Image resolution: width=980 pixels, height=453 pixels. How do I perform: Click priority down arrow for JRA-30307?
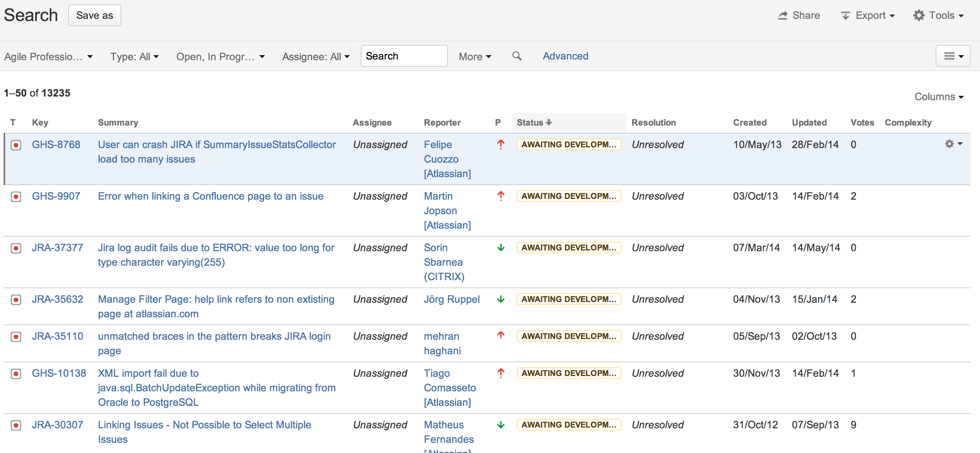[501, 425]
